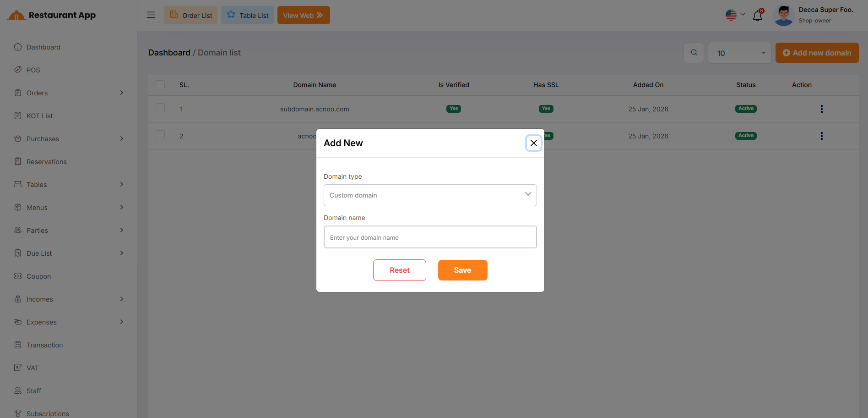Open the rows-per-page dropdown showing 10
This screenshot has width=868, height=418.
pyautogui.click(x=739, y=53)
